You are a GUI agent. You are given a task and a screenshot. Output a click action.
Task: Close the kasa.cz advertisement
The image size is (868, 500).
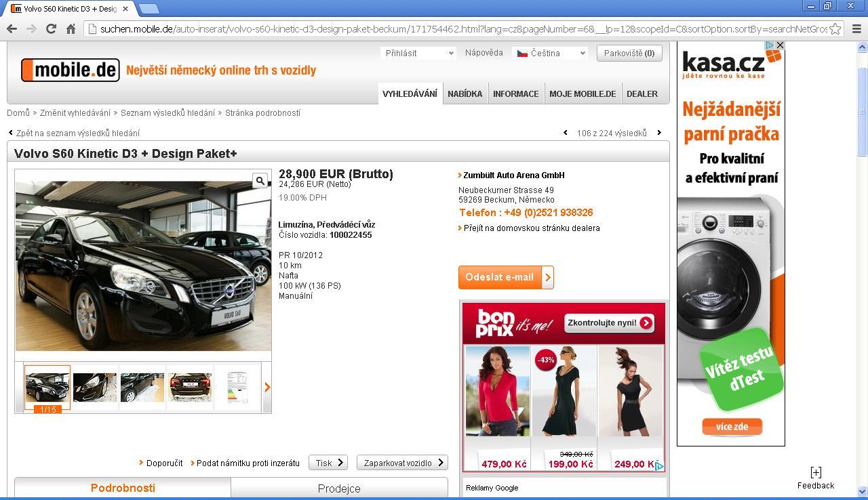[x=780, y=45]
